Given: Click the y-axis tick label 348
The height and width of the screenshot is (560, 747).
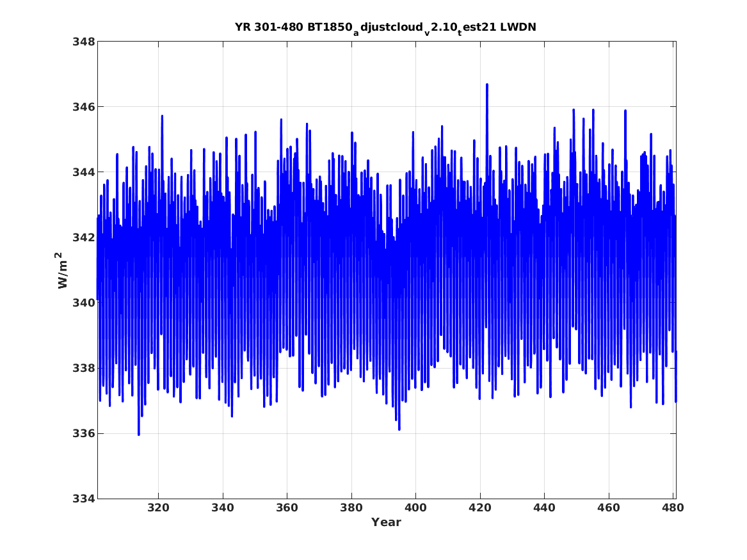Looking at the screenshot, I should [x=83, y=42].
